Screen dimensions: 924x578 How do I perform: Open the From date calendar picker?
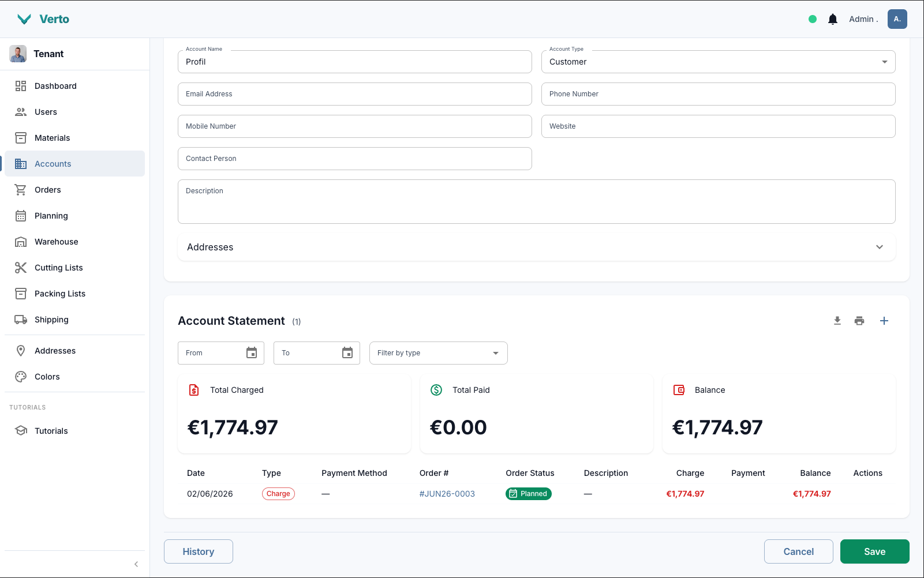[x=252, y=353]
